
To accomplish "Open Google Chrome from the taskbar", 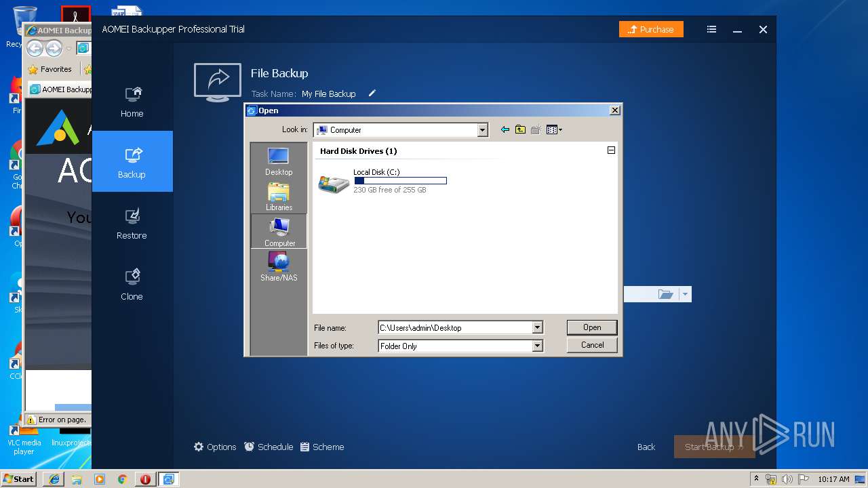I will [122, 479].
